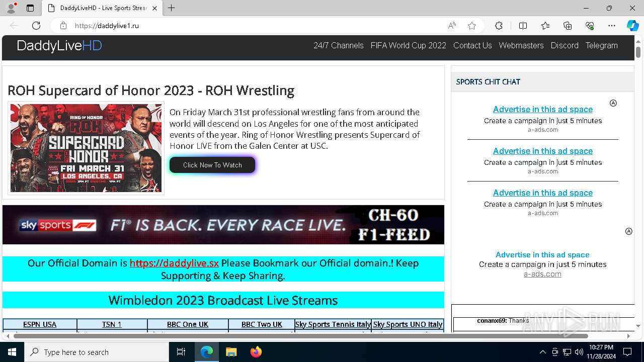Add this page to favorites

472,26
